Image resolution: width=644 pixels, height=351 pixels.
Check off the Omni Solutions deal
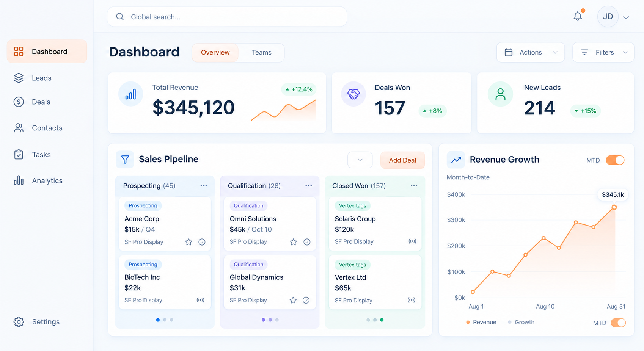[x=307, y=242]
